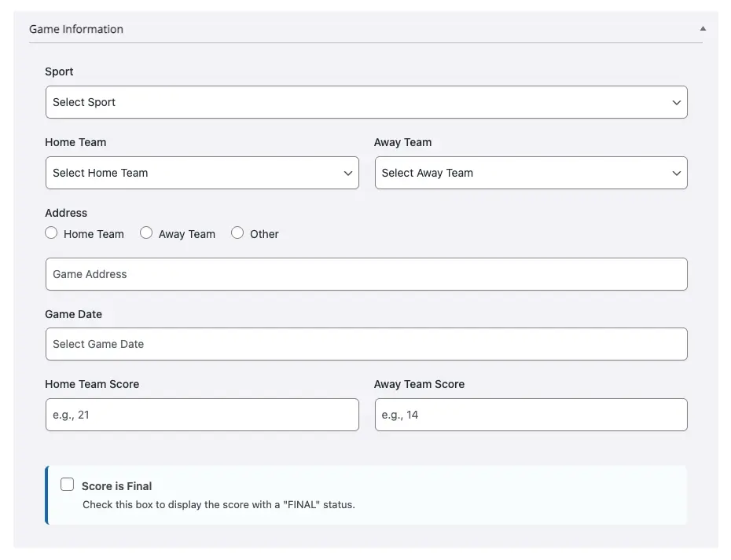Click the FINAL status description text

click(x=219, y=505)
